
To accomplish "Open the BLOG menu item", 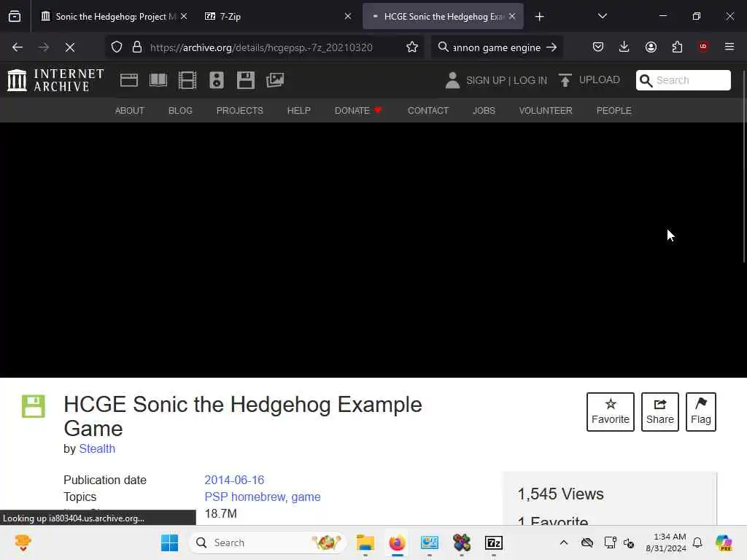I will (180, 111).
